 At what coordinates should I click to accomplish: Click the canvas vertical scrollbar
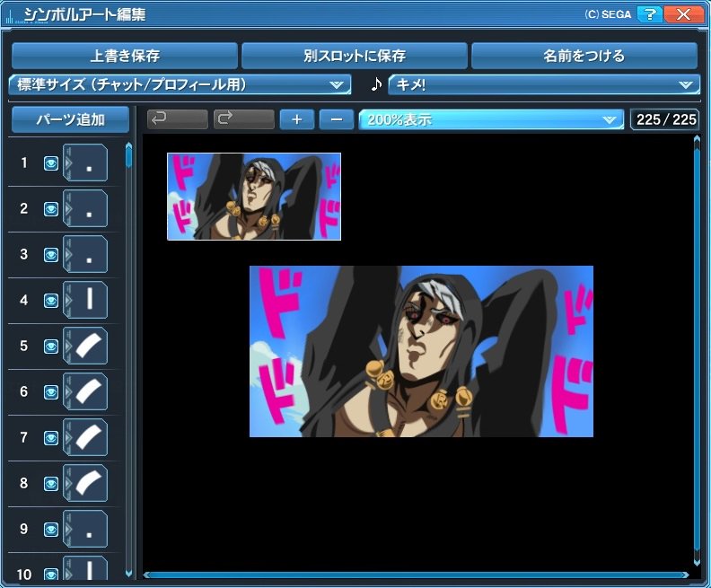[x=697, y=349]
